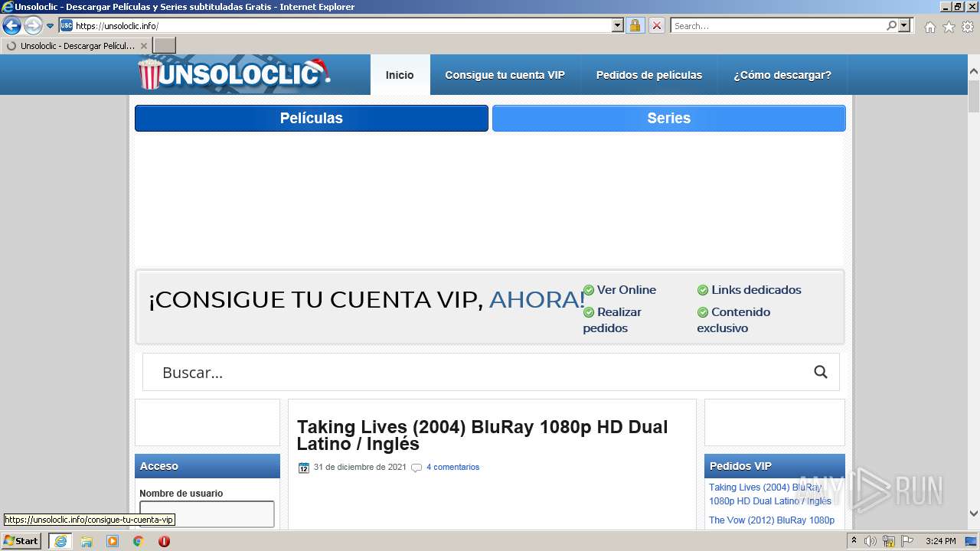Open media player taskbar icon
Image resolution: width=980 pixels, height=551 pixels.
[x=113, y=541]
